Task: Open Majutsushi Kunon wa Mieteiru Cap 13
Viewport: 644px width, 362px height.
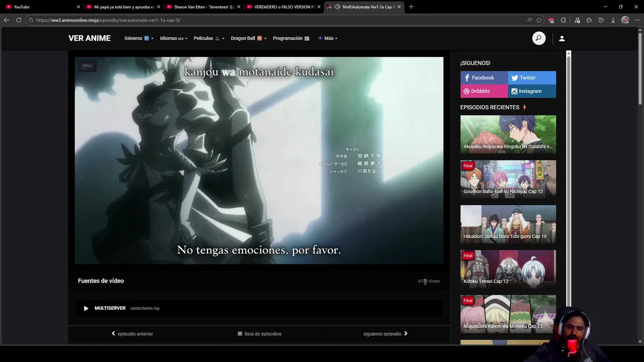Action: click(x=508, y=314)
